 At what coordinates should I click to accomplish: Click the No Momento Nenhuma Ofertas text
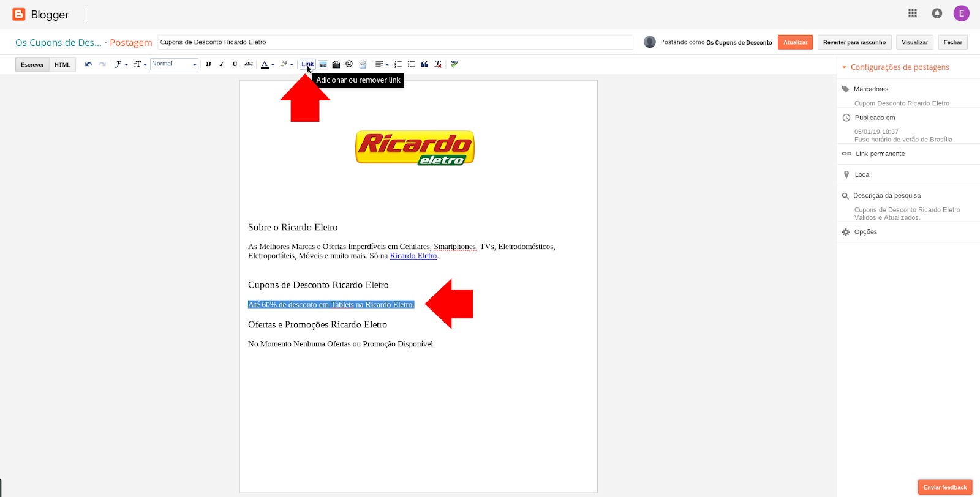[341, 344]
